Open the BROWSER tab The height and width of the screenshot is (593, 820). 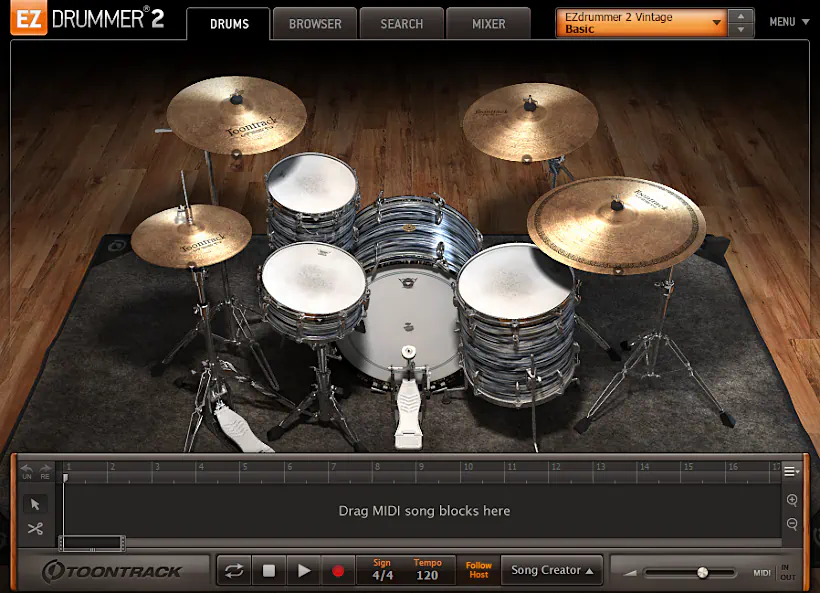[315, 24]
